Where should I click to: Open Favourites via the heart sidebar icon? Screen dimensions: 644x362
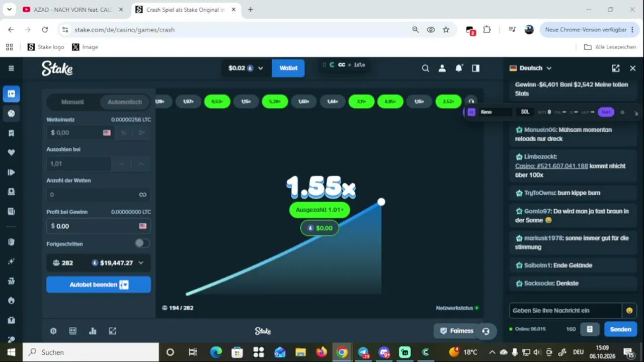(x=11, y=152)
